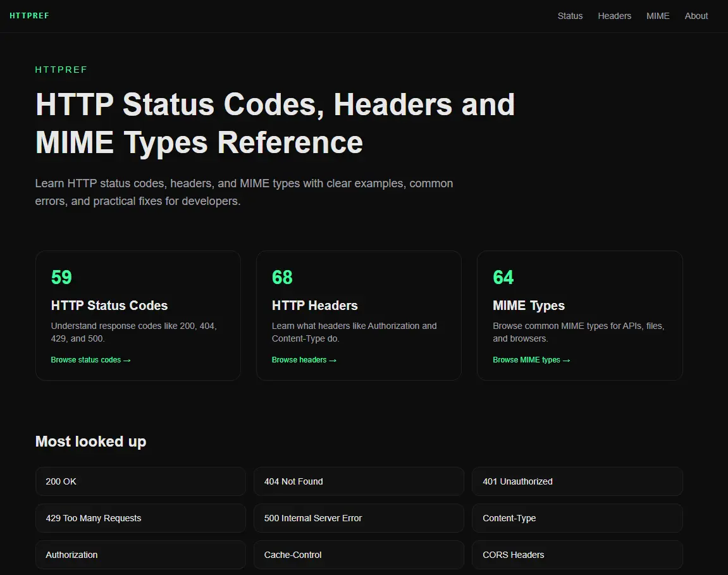Click the 'Browse common MIME types' description
Viewport: 728px width, 575px height.
pos(579,332)
